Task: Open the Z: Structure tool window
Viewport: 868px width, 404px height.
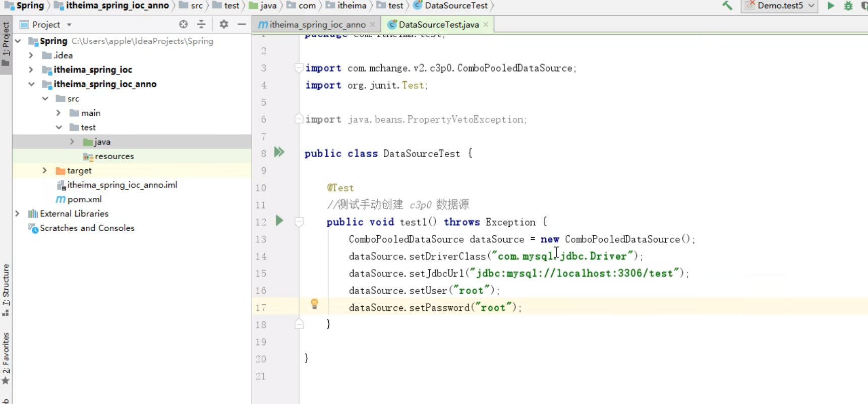Action: pyautogui.click(x=6, y=290)
